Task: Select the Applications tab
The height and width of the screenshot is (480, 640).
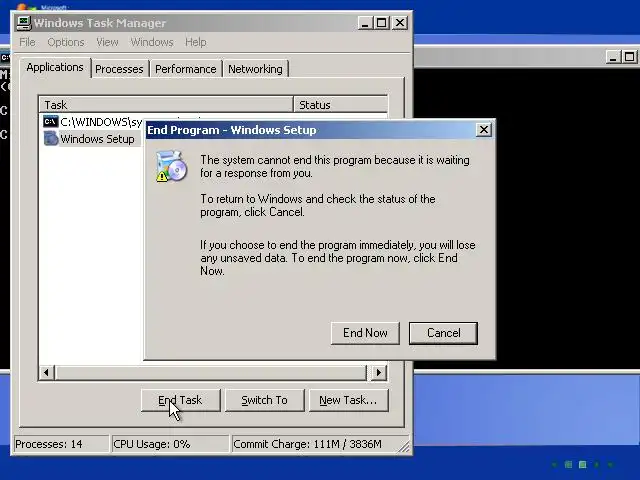Action: (x=55, y=67)
